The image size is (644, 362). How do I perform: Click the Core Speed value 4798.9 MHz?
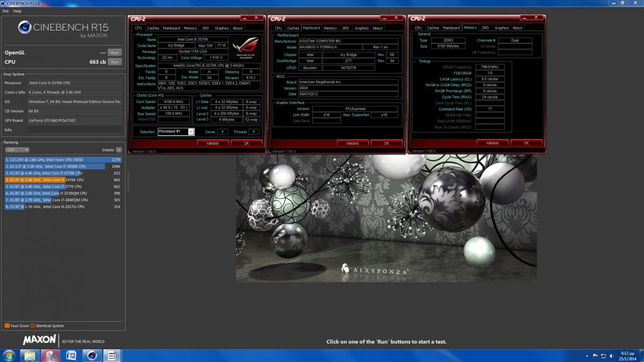click(x=173, y=101)
